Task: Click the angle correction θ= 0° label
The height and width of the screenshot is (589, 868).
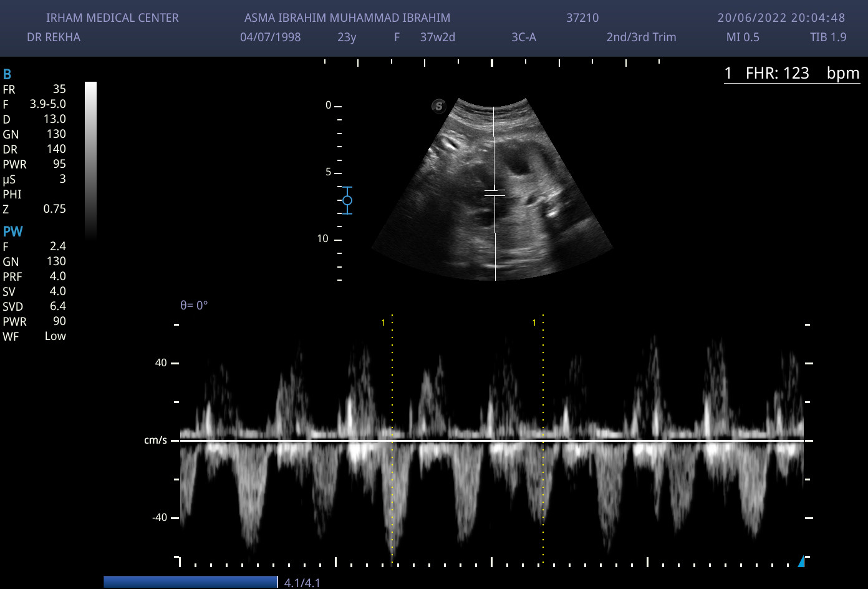Action: pos(194,306)
